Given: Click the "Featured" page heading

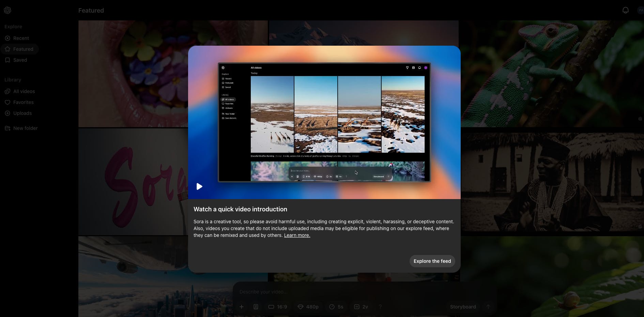Looking at the screenshot, I should (x=91, y=11).
